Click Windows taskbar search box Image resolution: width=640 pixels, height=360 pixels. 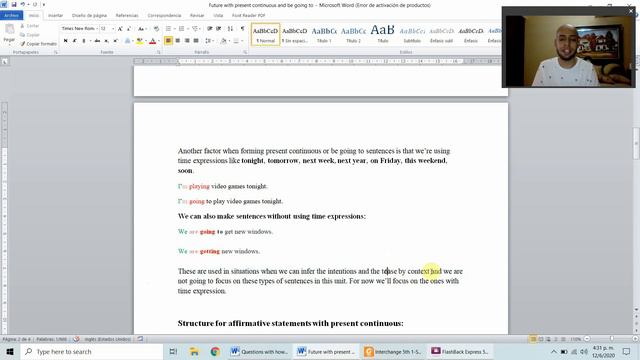click(x=91, y=351)
